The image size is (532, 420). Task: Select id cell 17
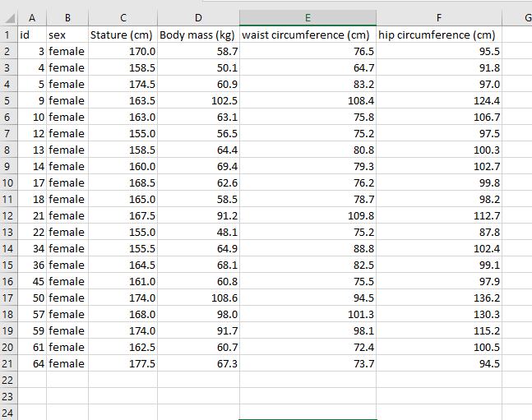click(32, 182)
